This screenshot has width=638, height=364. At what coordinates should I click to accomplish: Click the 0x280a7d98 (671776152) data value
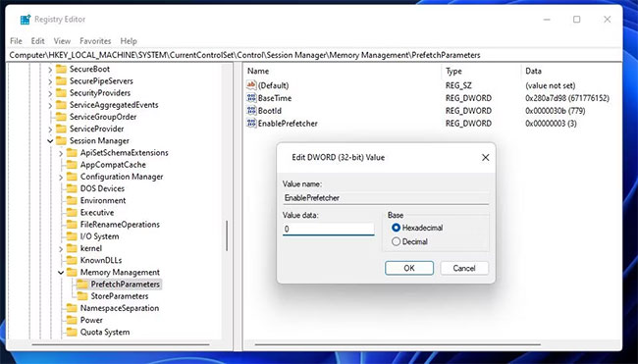(567, 98)
